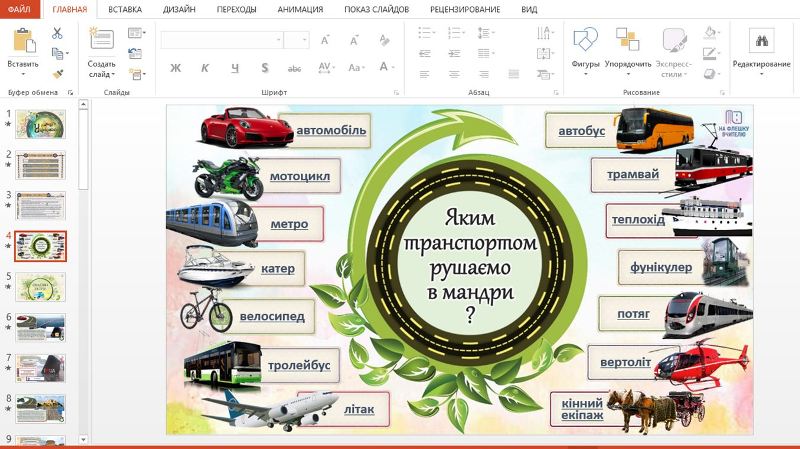Toggle bold (Ж) formatting

coord(175,68)
